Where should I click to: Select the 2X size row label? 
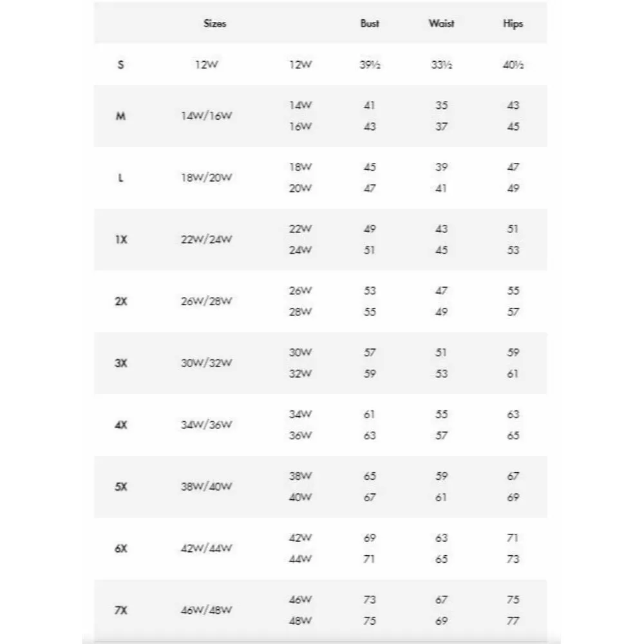[120, 301]
